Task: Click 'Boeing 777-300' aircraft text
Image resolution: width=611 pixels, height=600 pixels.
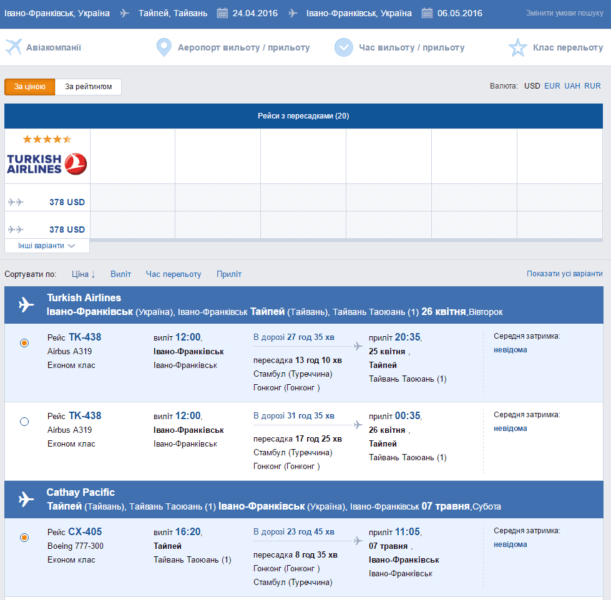Action: pyautogui.click(x=75, y=546)
